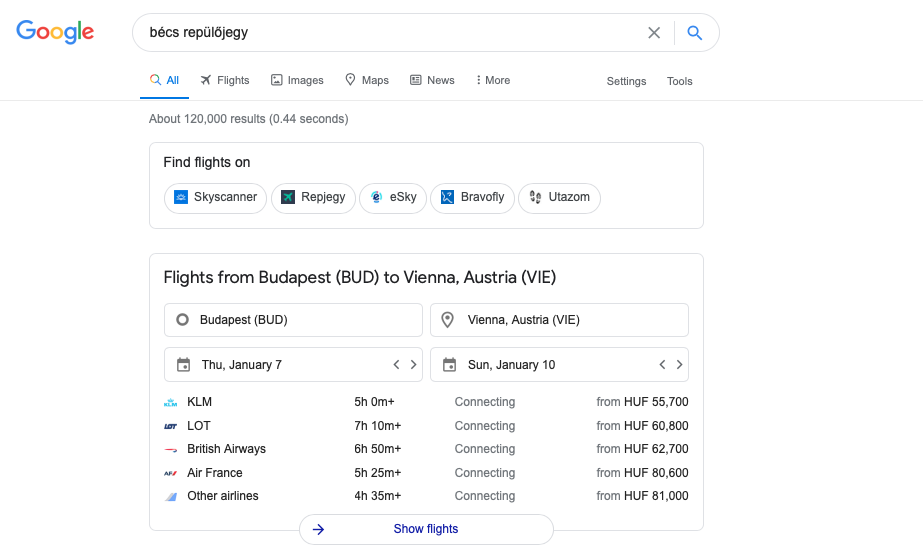Open Settings menu
This screenshot has height=554, width=923.
pos(626,81)
